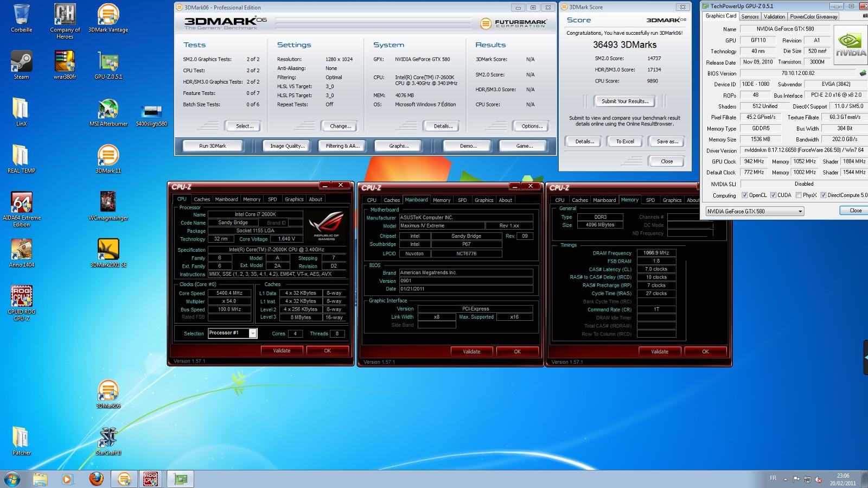Toggle CUDA checkbox in GPU-Z
The image size is (868, 488).
(773, 195)
